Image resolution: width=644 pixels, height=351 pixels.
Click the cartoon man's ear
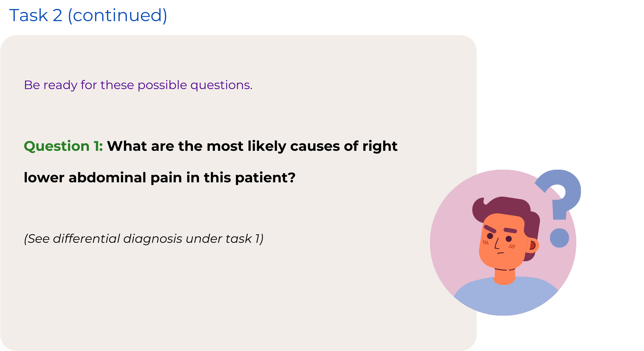[x=532, y=245]
